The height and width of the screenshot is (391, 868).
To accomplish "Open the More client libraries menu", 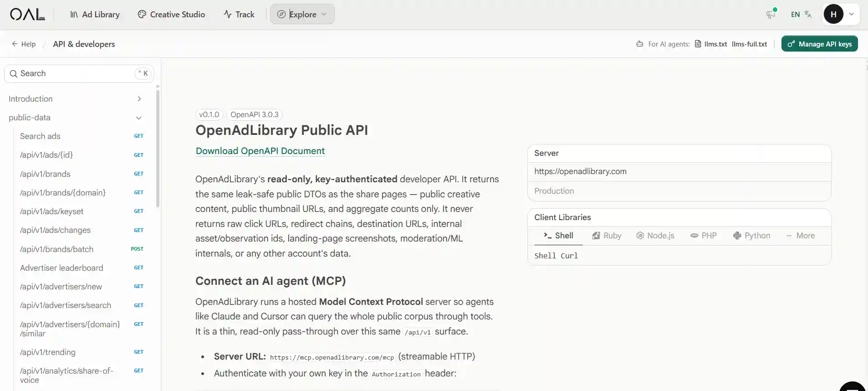I will (x=801, y=236).
